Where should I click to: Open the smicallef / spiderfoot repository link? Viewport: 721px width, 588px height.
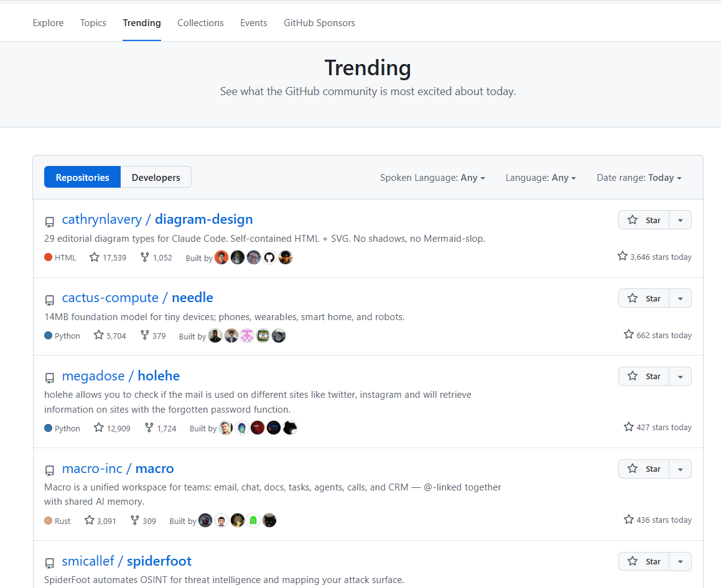(126, 561)
